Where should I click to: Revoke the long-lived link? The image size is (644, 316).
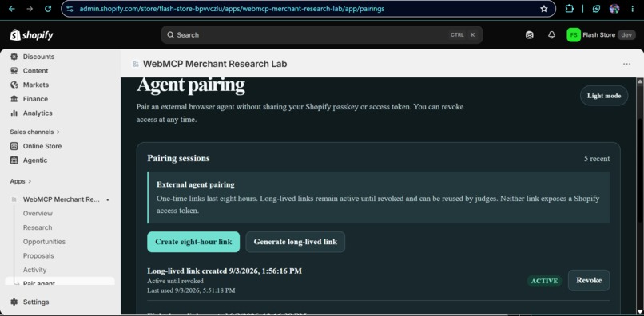pyautogui.click(x=589, y=280)
